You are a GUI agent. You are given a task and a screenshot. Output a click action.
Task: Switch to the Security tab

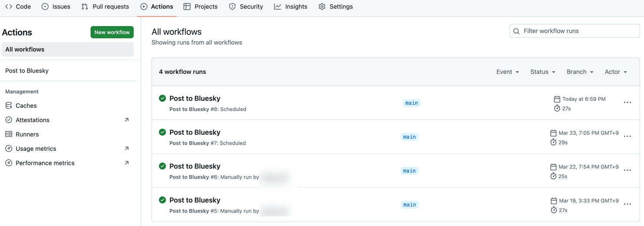(x=246, y=7)
